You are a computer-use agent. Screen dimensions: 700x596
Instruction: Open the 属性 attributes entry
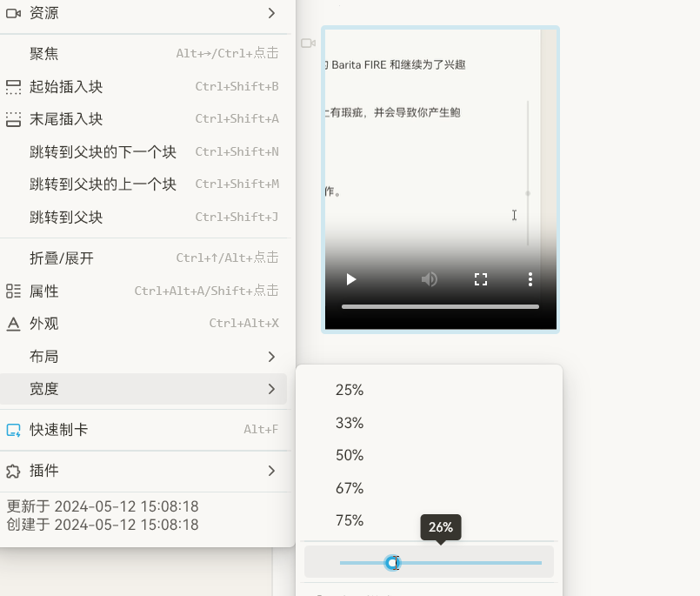[x=143, y=291]
